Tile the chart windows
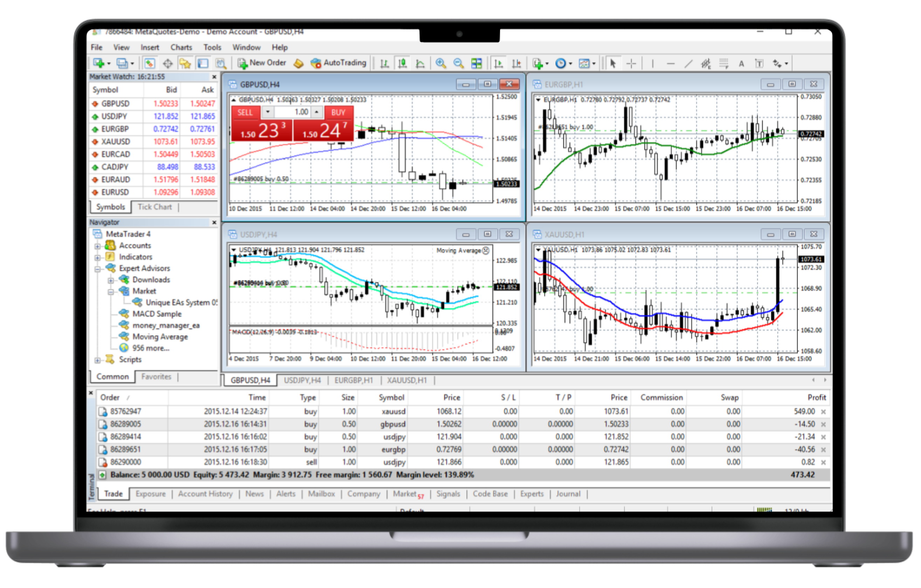 point(476,63)
